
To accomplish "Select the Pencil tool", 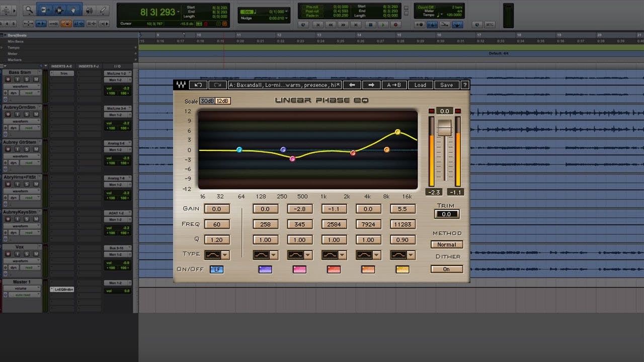I will [103, 10].
